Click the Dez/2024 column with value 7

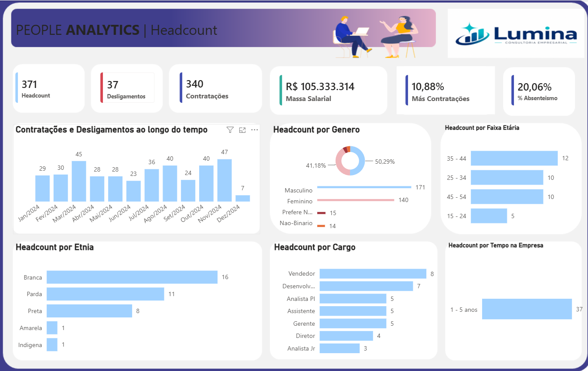tap(243, 198)
